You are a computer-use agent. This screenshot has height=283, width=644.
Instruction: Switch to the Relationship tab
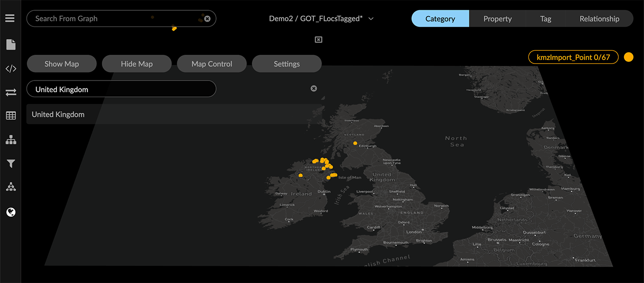599,18
